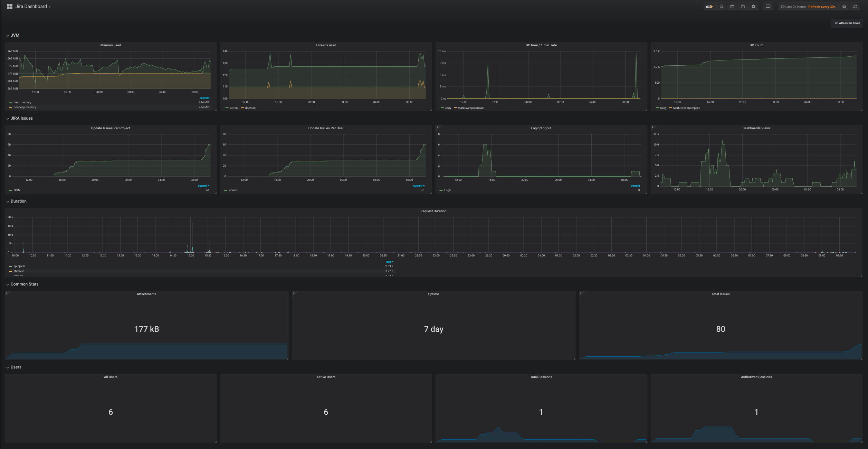
Task: Toggle daemon series in Threads used legend
Action: [x=250, y=108]
